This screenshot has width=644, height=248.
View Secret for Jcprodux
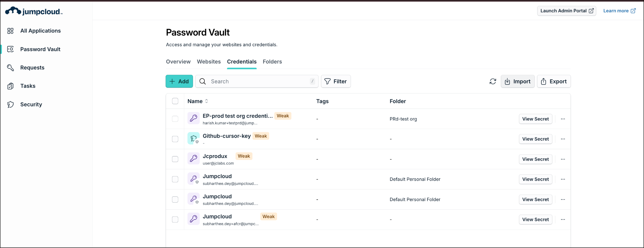click(x=536, y=159)
